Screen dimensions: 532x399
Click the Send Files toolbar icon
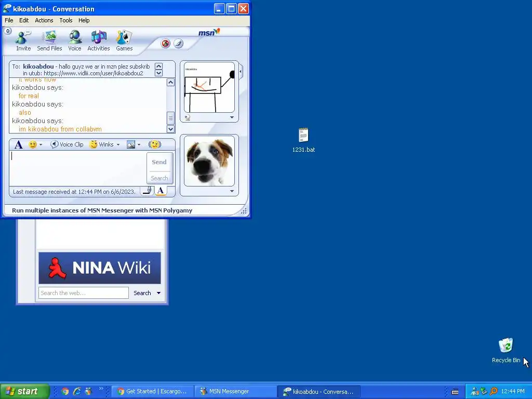pyautogui.click(x=49, y=41)
